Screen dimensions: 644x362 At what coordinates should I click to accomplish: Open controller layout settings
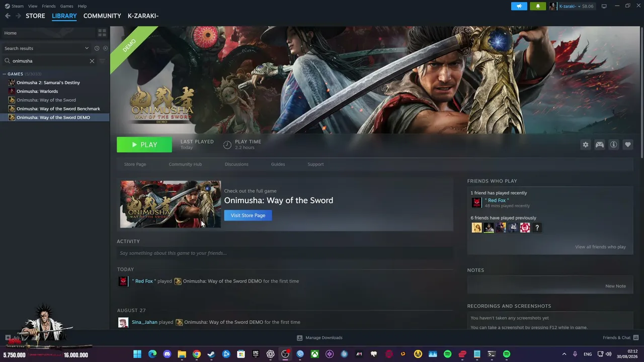pos(600,145)
